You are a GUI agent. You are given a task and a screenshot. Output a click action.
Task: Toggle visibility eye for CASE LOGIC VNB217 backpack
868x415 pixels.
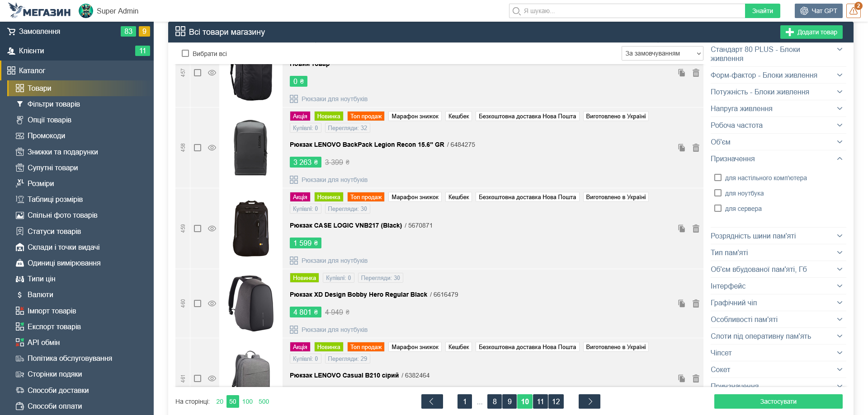point(212,228)
